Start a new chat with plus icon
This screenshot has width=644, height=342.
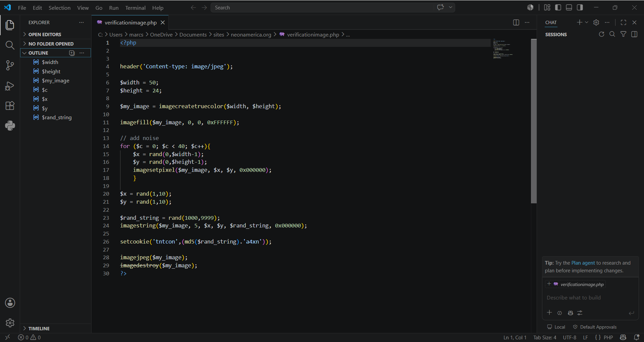pyautogui.click(x=579, y=22)
